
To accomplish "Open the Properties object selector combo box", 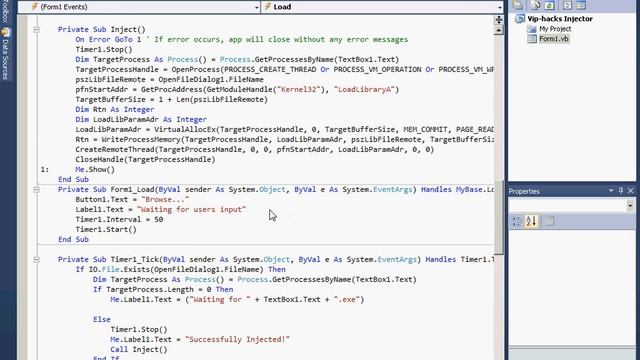I will (x=571, y=205).
